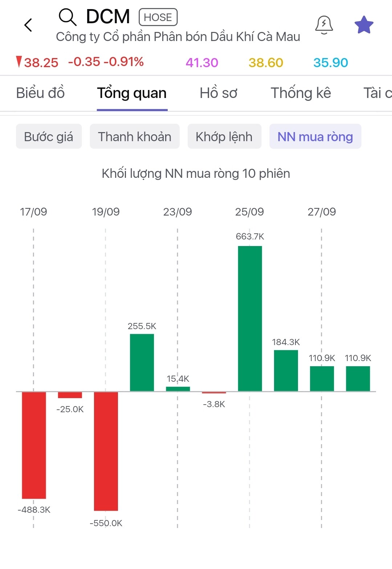Tap the -550.0K red bar

tap(106, 451)
